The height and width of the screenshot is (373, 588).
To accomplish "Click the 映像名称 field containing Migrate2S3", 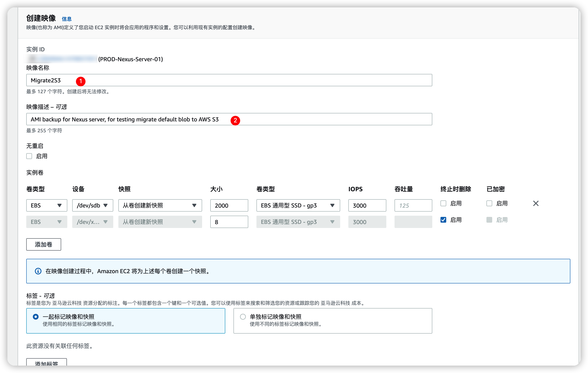I will point(229,80).
